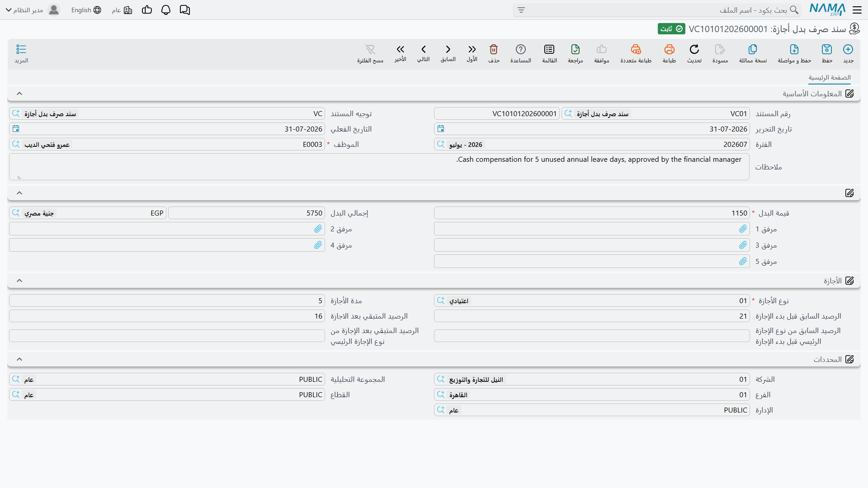Click the قيمة البدل value field
The height and width of the screenshot is (488, 868).
591,213
